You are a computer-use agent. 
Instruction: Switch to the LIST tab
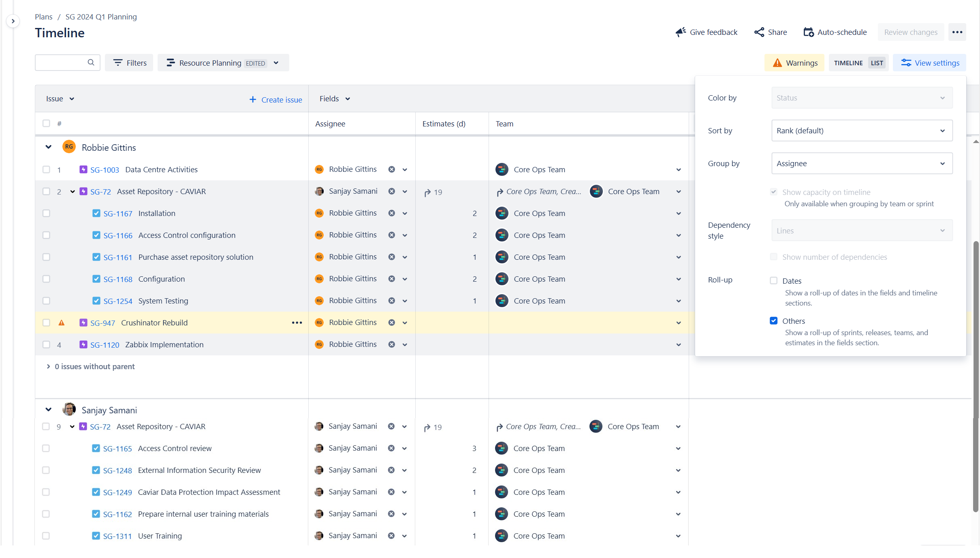pos(877,62)
